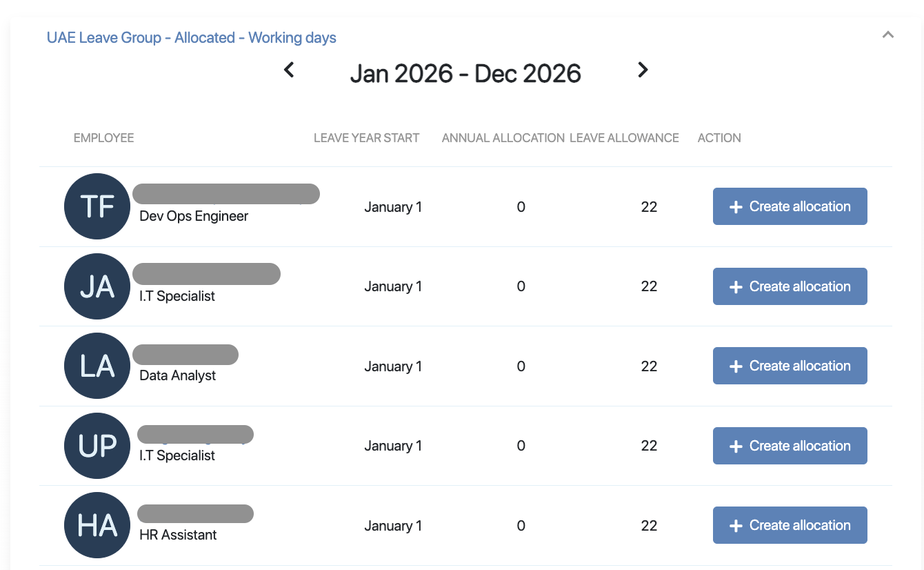Click the Employee column header
924x570 pixels.
point(103,138)
